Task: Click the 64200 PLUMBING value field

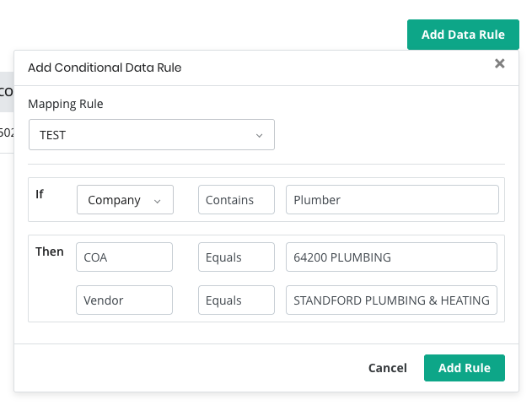Action: [392, 257]
